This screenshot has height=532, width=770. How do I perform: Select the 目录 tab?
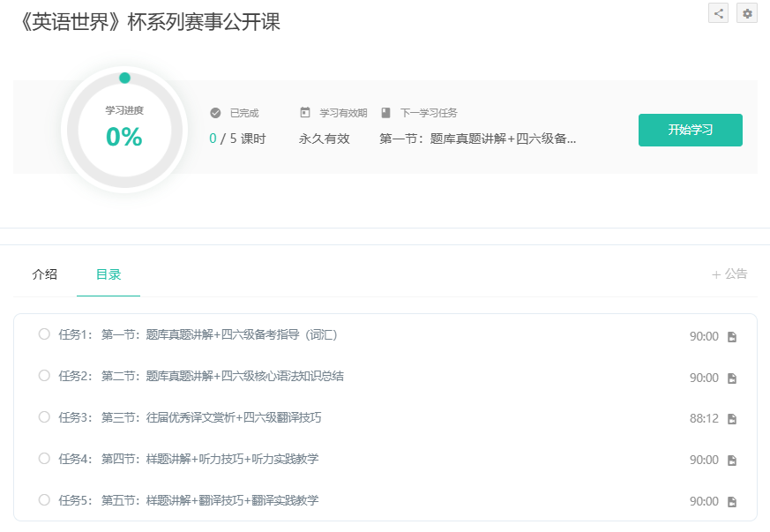click(108, 274)
